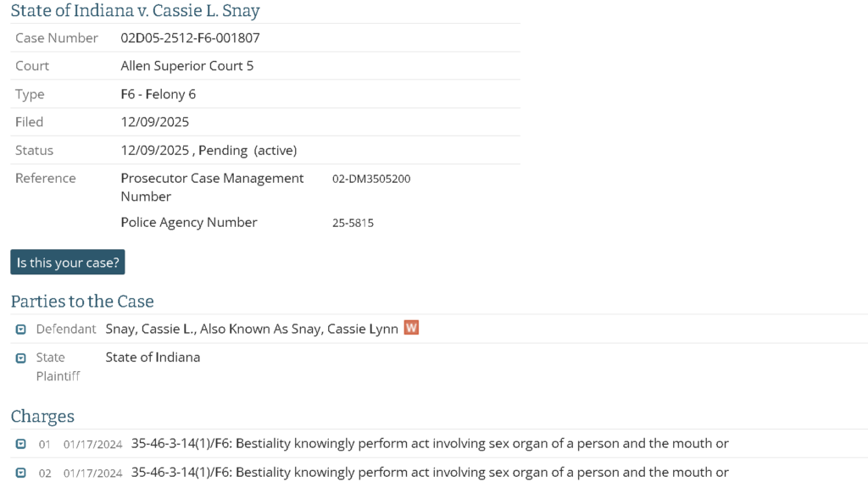This screenshot has height=504, width=868.
Task: Click the case title heading
Action: coord(136,11)
